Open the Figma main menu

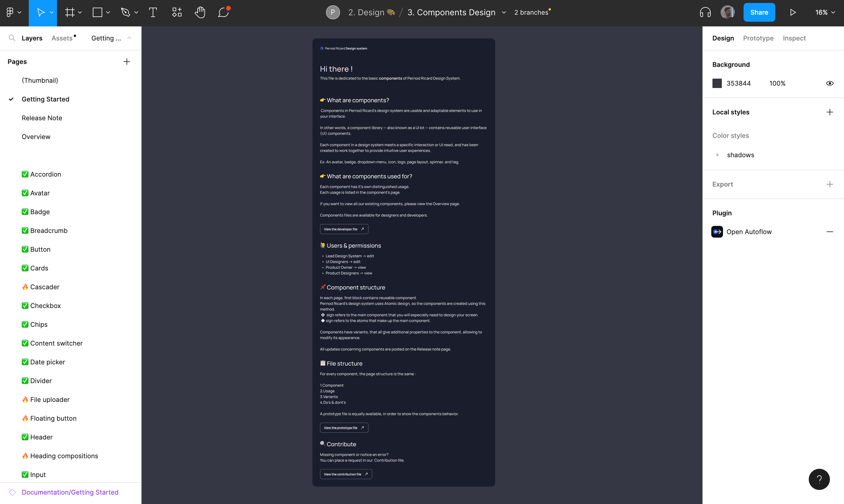(x=13, y=13)
